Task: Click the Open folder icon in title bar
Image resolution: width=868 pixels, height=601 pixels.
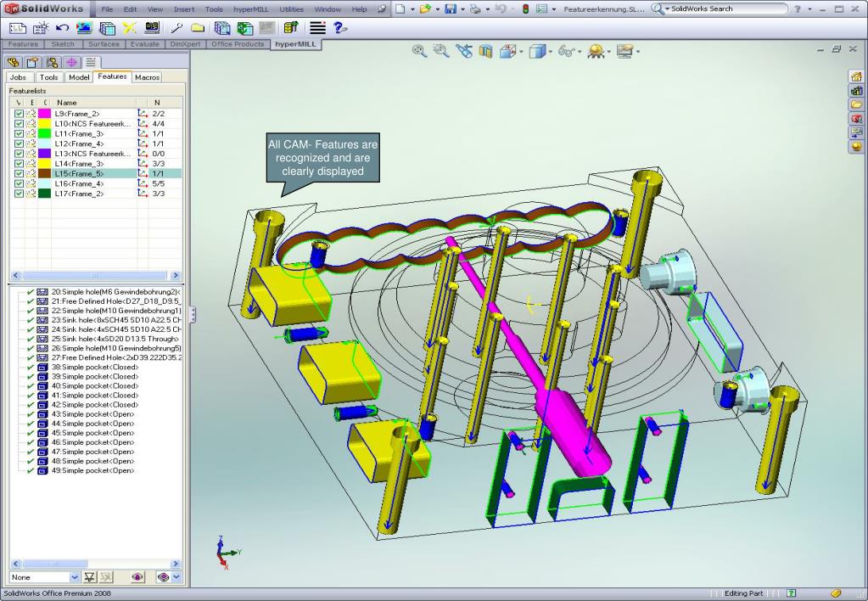Action: 425,8
